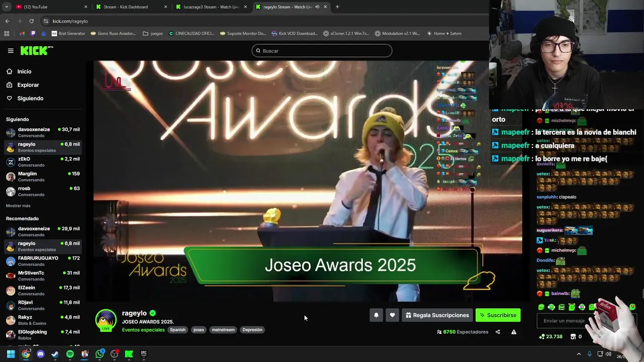This screenshot has height=362, width=644.
Task: Click the Kick logo
Action: (36, 50)
